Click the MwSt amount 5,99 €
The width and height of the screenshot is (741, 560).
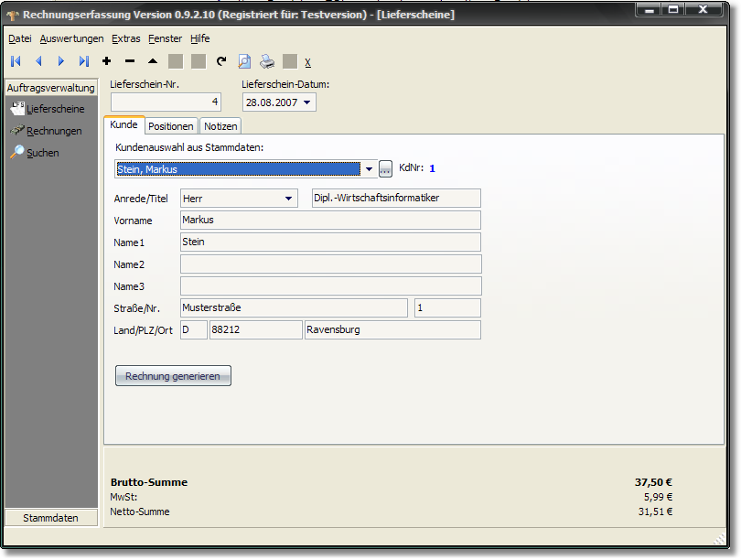tap(658, 497)
